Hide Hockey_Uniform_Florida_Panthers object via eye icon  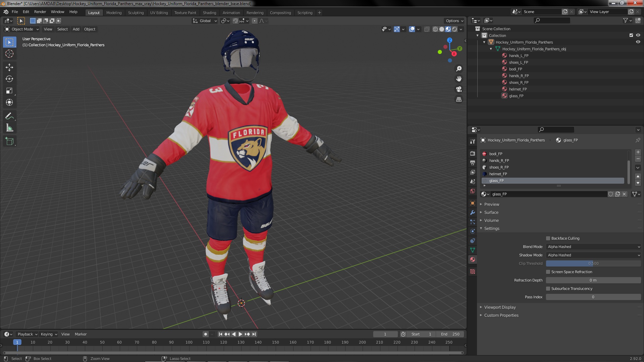coord(638,42)
